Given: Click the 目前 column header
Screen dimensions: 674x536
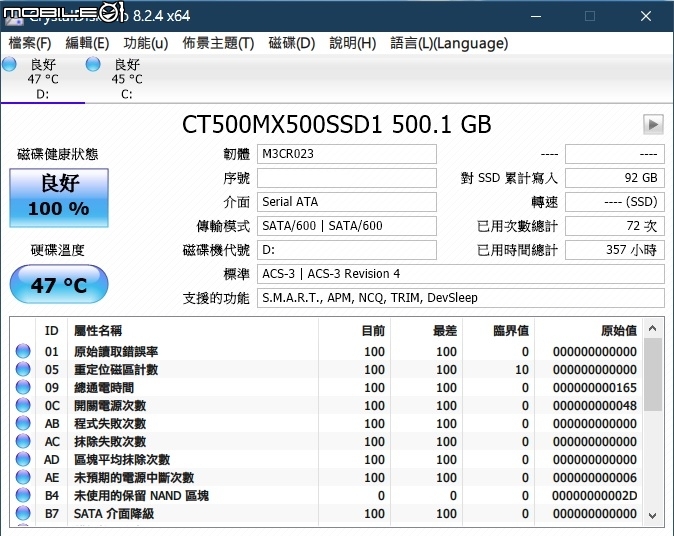Looking at the screenshot, I should click(354, 331).
